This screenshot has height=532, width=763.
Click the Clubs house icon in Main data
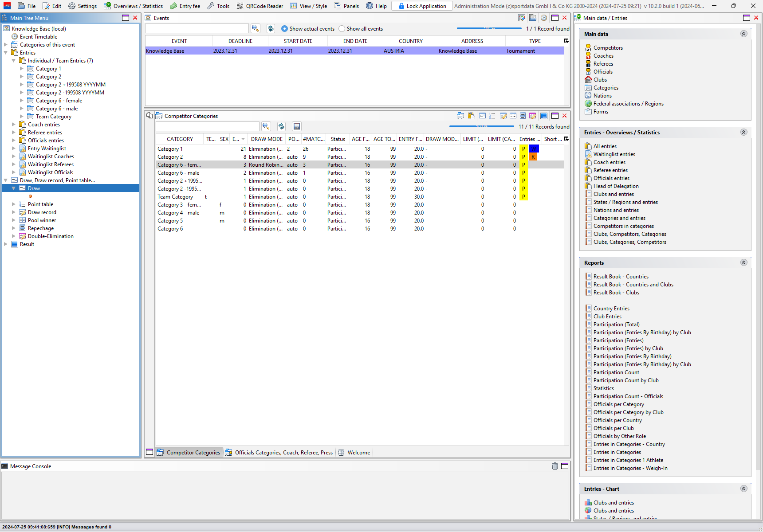click(588, 79)
